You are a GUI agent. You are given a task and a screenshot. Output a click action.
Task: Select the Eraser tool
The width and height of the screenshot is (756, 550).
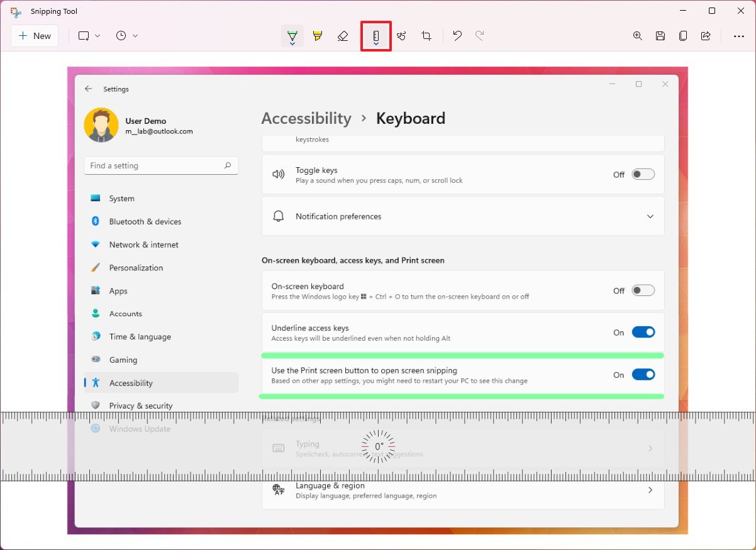[x=343, y=36]
